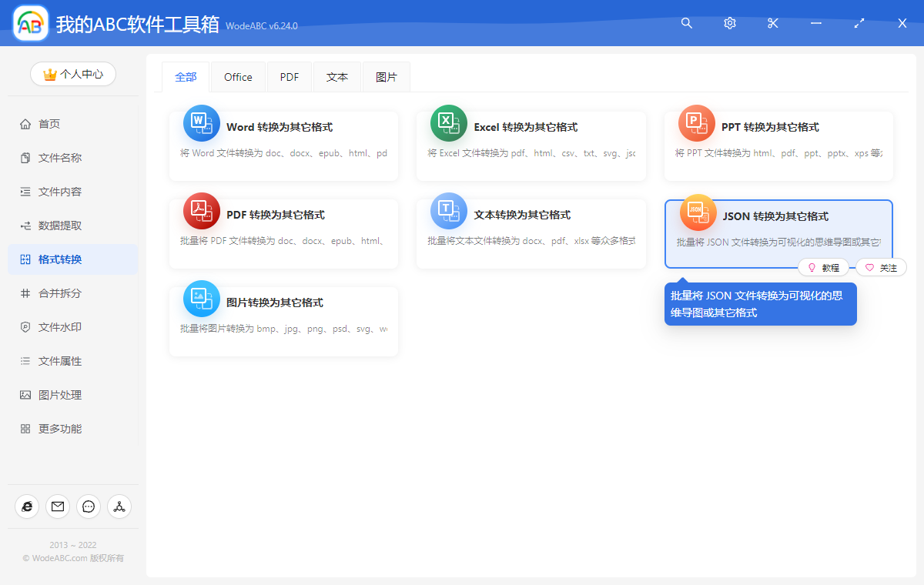Open 合并拆分 from the sidebar
This screenshot has height=585, width=924.
pyautogui.click(x=72, y=292)
